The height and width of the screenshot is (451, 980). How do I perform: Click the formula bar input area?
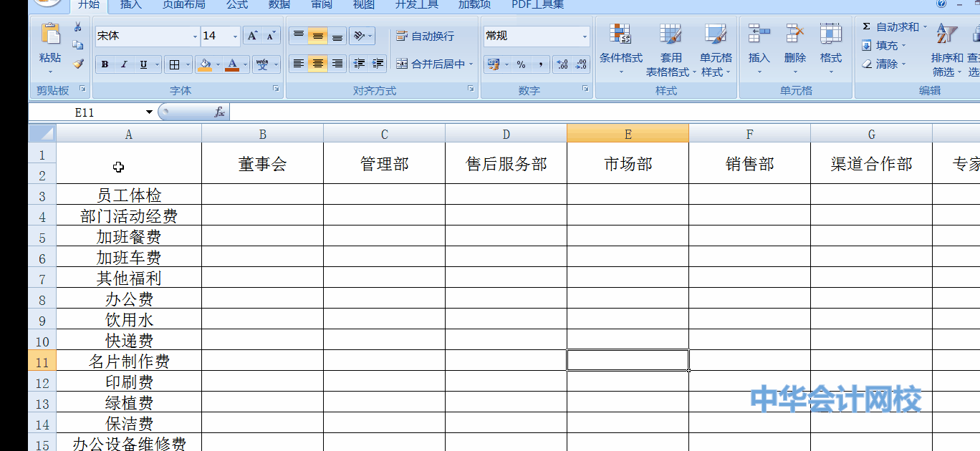point(605,112)
